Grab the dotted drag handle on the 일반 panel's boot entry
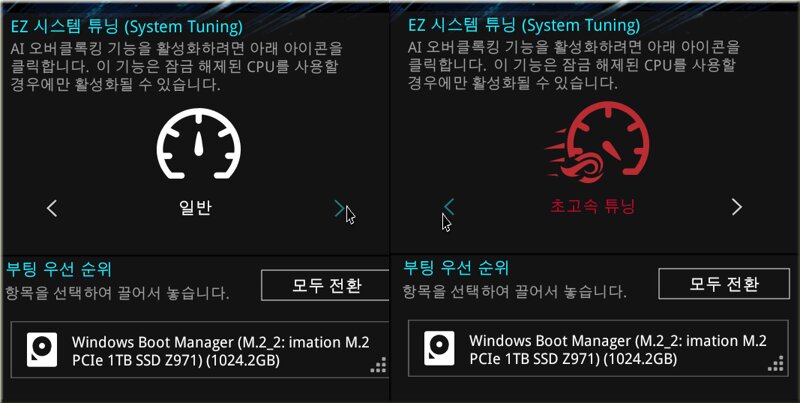 point(379,365)
